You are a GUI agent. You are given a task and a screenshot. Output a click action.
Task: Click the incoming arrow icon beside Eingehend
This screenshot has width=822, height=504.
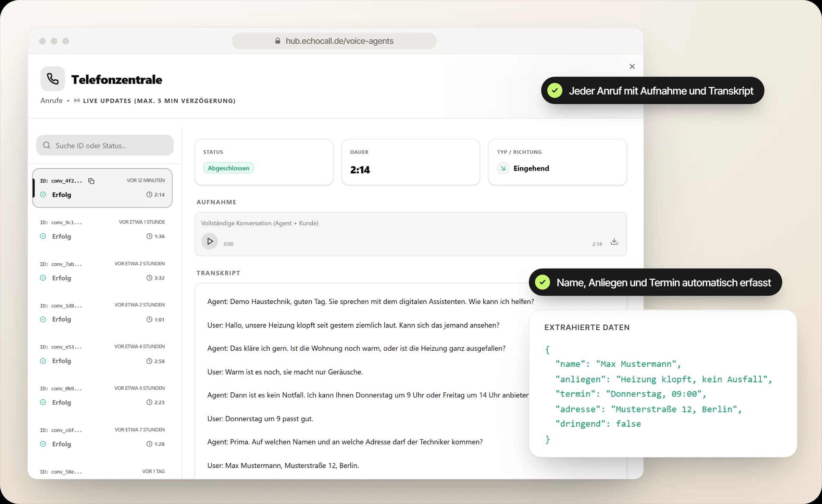[503, 168]
